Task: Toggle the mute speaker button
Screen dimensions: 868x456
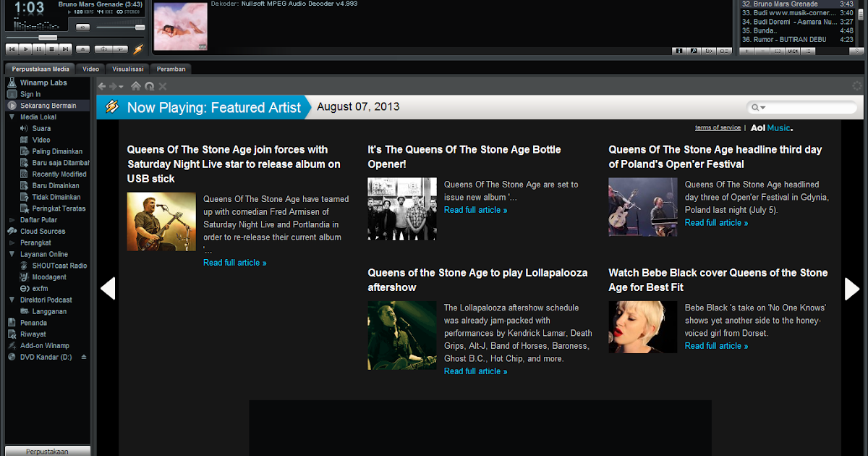Action: pyautogui.click(x=82, y=28)
